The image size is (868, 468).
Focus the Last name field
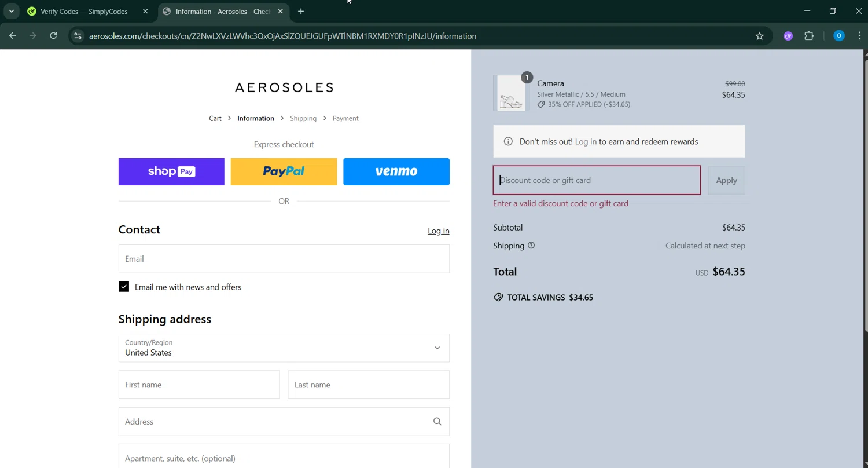(x=369, y=385)
